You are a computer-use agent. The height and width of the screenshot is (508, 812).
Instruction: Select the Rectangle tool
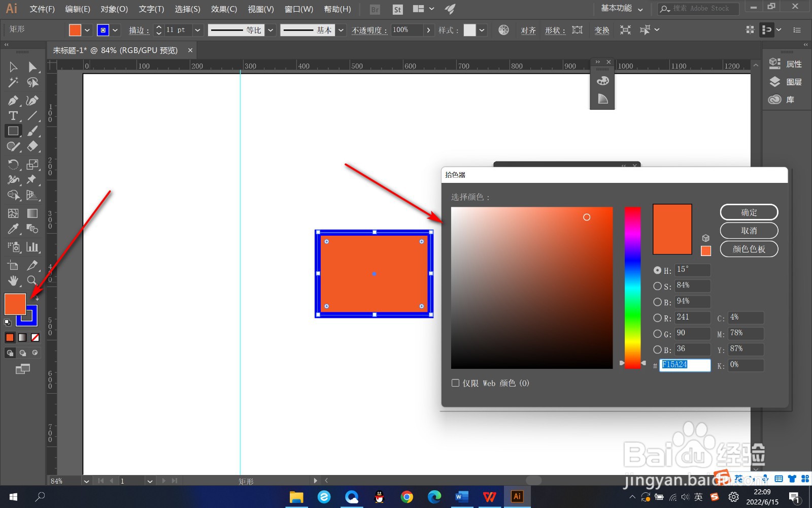(13, 131)
